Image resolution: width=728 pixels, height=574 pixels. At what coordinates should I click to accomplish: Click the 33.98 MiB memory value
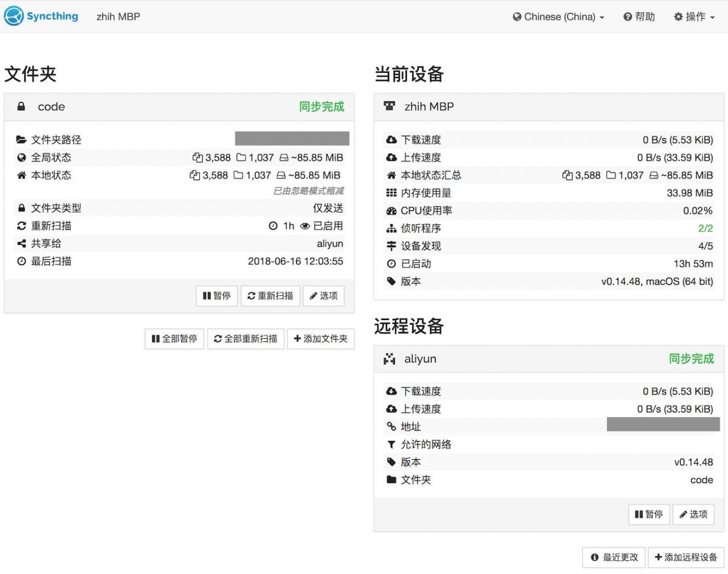(x=689, y=193)
